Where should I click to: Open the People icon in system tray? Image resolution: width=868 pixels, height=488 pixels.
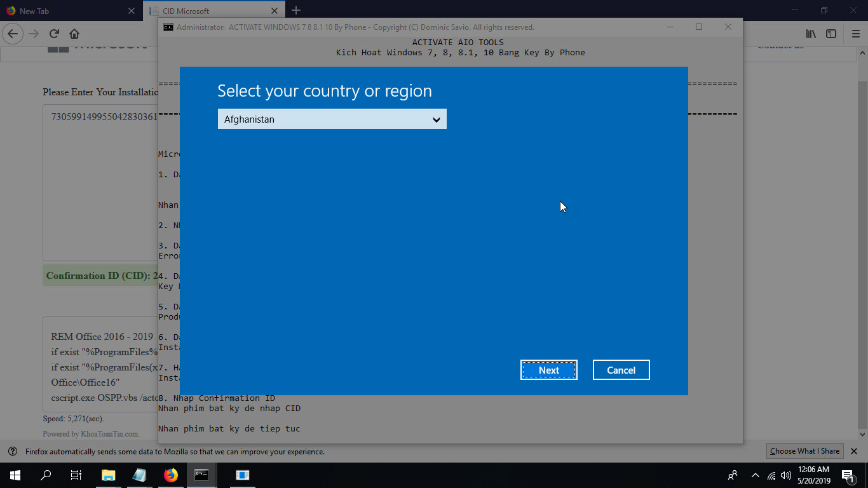coord(733,475)
